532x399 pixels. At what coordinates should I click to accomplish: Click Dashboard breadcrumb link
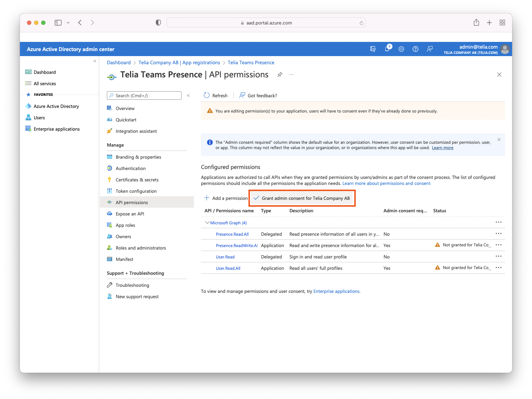[119, 62]
